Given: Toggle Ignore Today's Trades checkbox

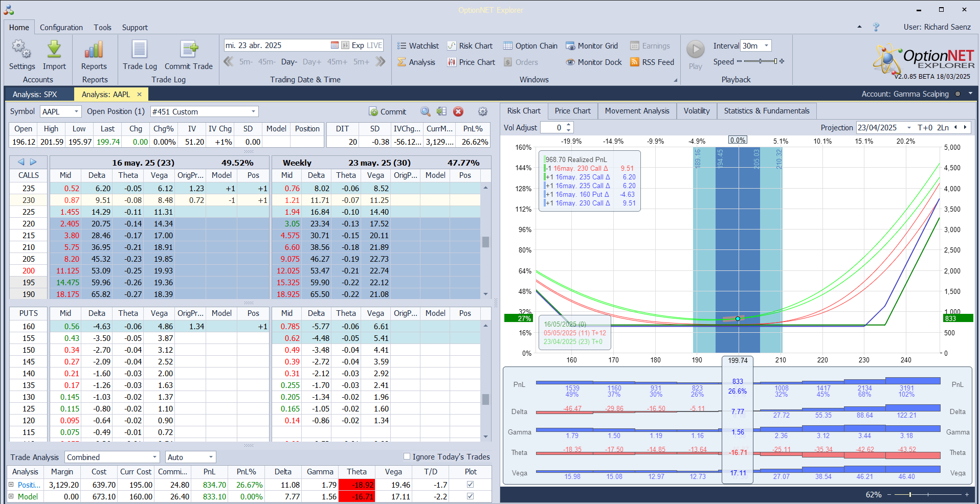Looking at the screenshot, I should [x=407, y=456].
